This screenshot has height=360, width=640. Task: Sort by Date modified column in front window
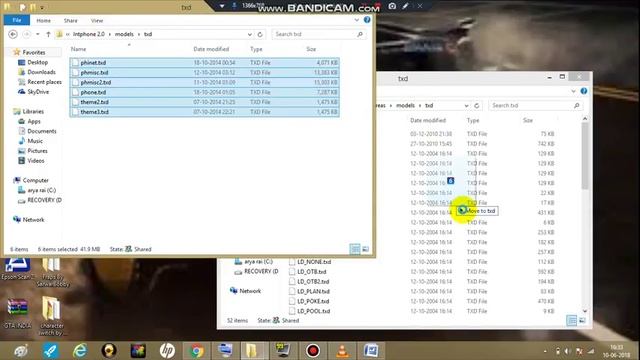click(211, 49)
